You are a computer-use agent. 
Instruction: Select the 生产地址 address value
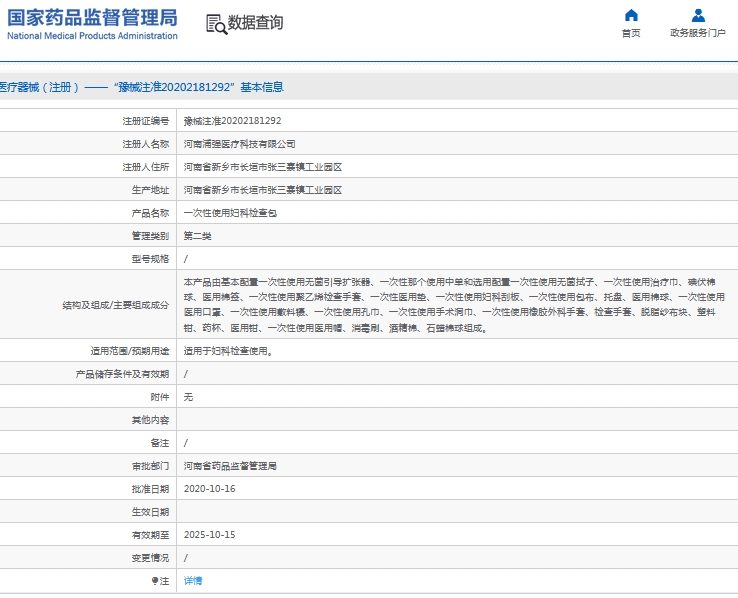pos(263,190)
